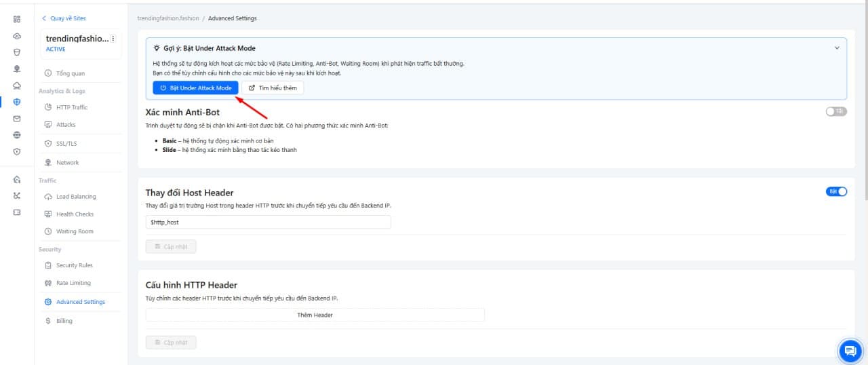Click the Tìm hiểu thêm button
This screenshot has height=365, width=868.
pos(273,88)
